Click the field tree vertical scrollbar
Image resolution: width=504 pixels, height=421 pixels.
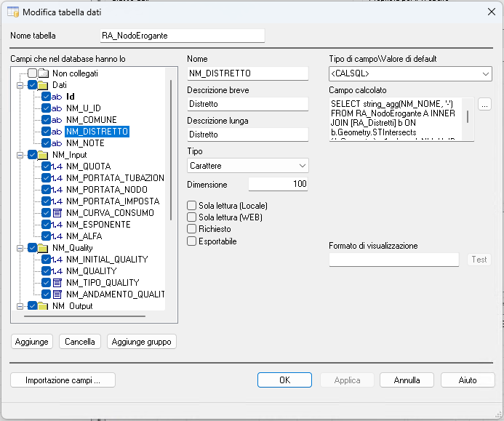coord(171,145)
